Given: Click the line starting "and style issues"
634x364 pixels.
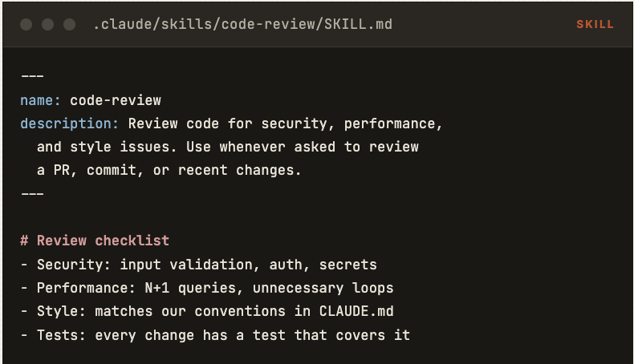Looking at the screenshot, I should tap(228, 147).
